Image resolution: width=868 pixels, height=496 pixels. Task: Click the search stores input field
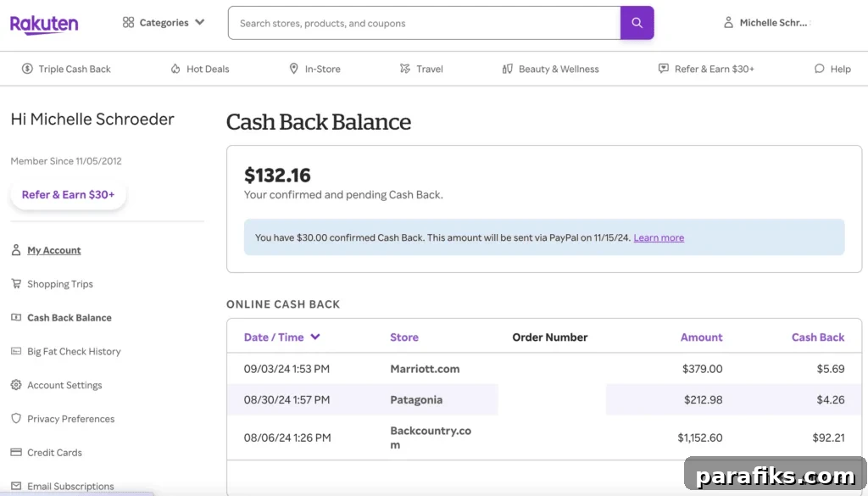pos(424,23)
